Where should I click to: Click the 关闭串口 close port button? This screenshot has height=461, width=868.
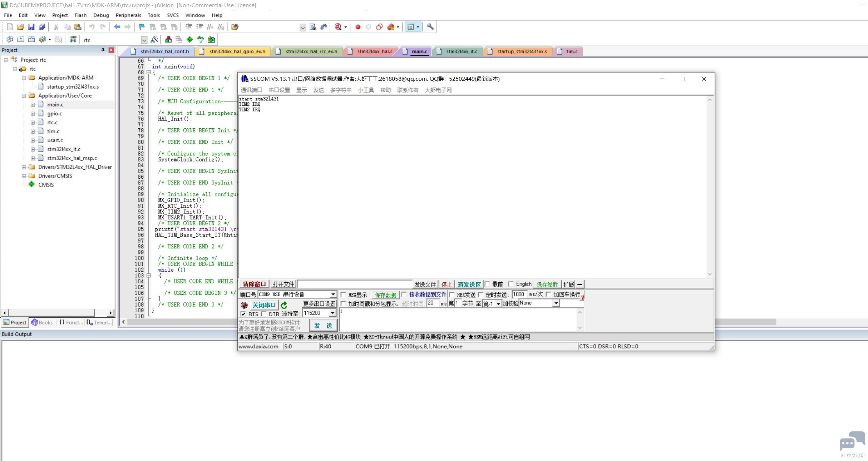pos(264,305)
